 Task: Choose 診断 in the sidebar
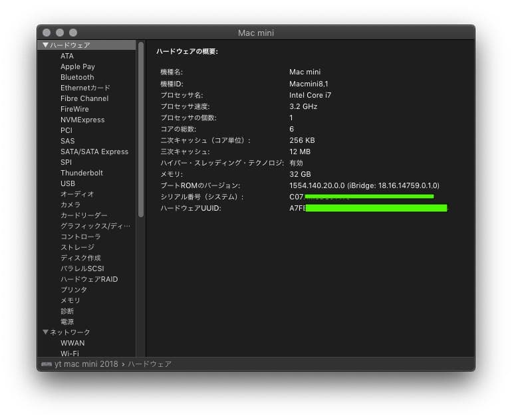pos(67,311)
